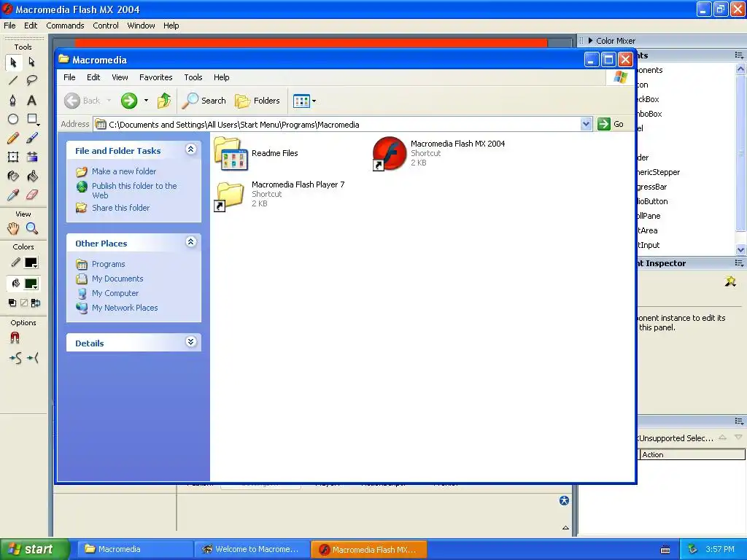The width and height of the screenshot is (747, 560).
Task: Select the Text tool in Flash
Action: pos(32,100)
